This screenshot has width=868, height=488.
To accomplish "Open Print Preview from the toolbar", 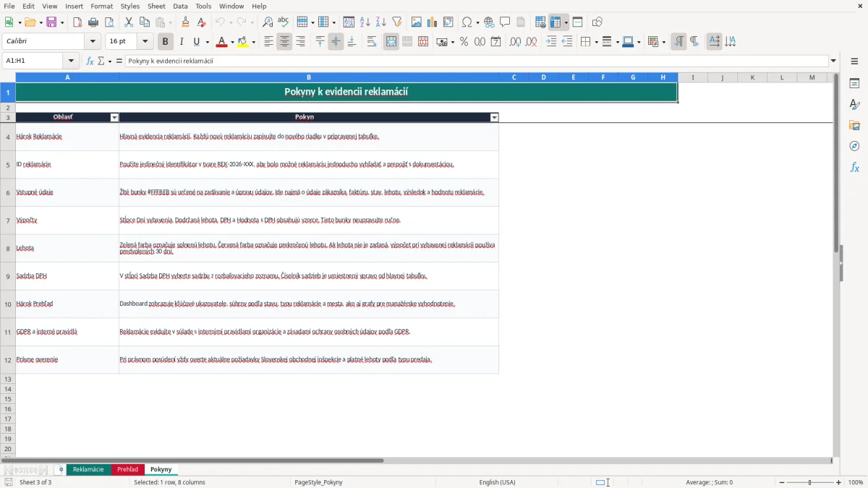I will (109, 22).
